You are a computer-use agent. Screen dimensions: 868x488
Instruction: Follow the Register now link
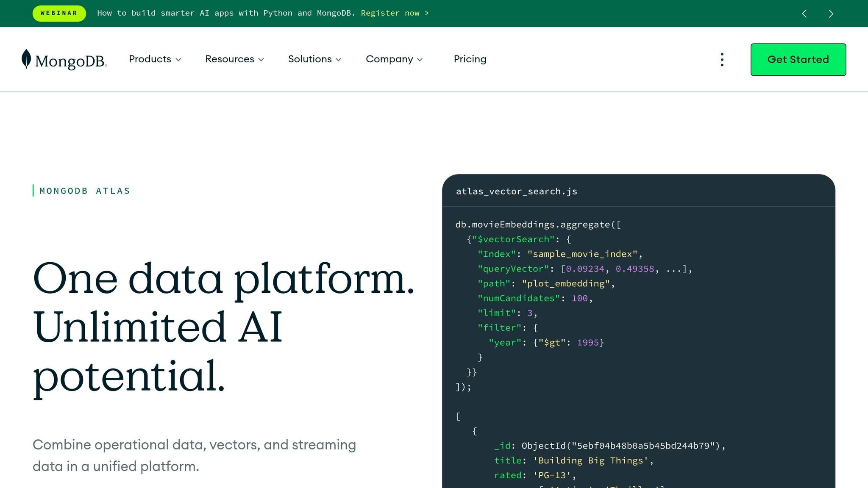(x=395, y=13)
